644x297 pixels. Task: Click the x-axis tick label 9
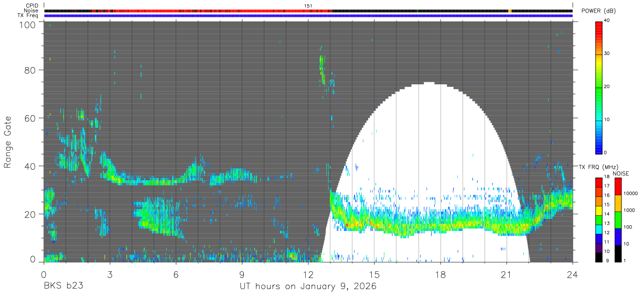242,275
